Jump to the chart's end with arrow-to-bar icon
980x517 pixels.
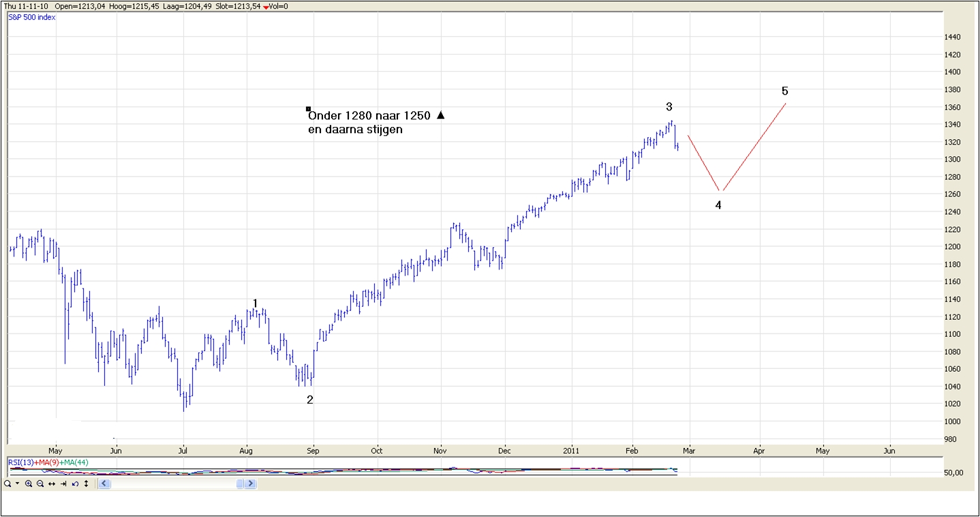coord(63,484)
